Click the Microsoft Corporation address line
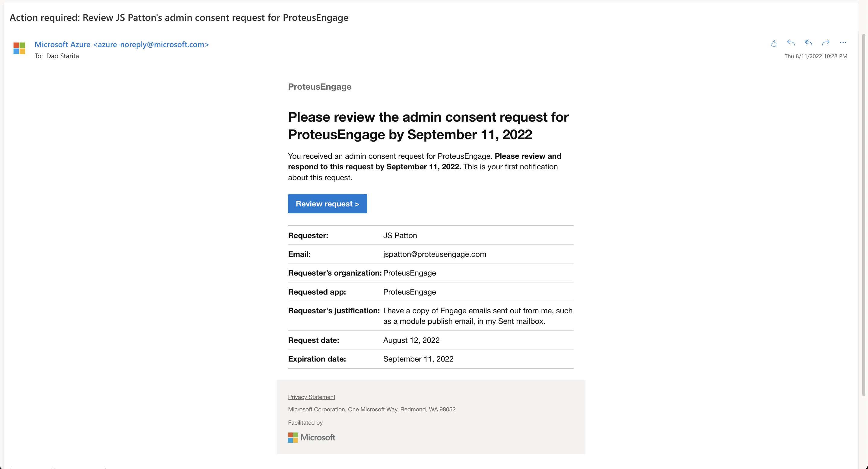 tap(372, 409)
